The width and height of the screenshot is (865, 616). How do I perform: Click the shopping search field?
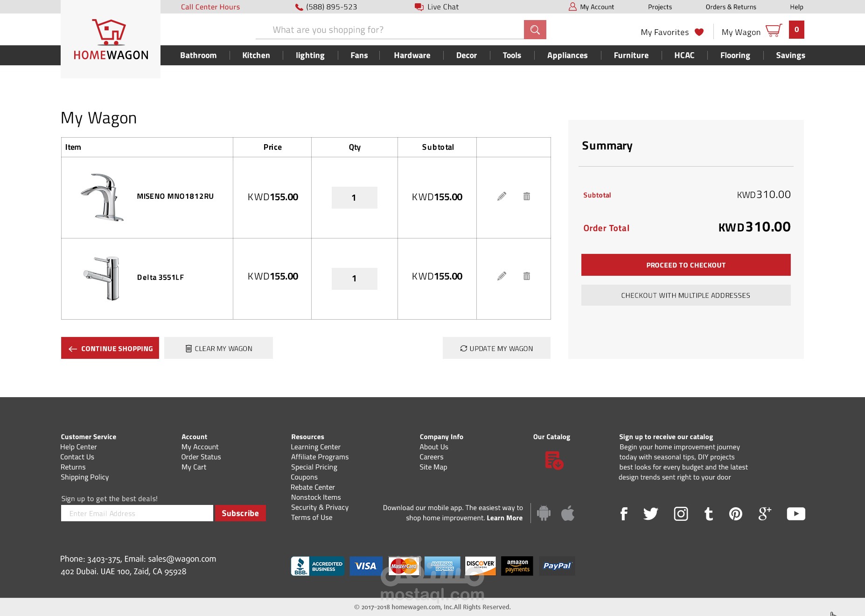point(390,30)
